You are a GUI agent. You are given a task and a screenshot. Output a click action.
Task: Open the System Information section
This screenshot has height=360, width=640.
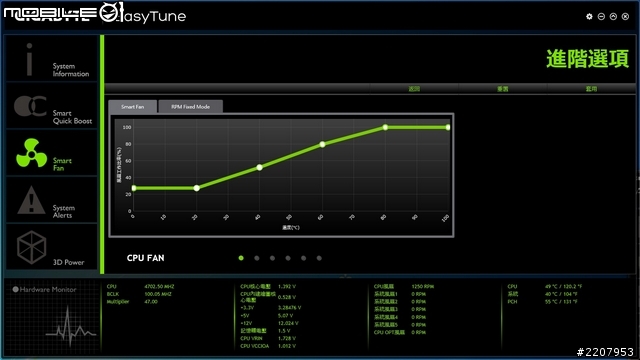[51, 58]
